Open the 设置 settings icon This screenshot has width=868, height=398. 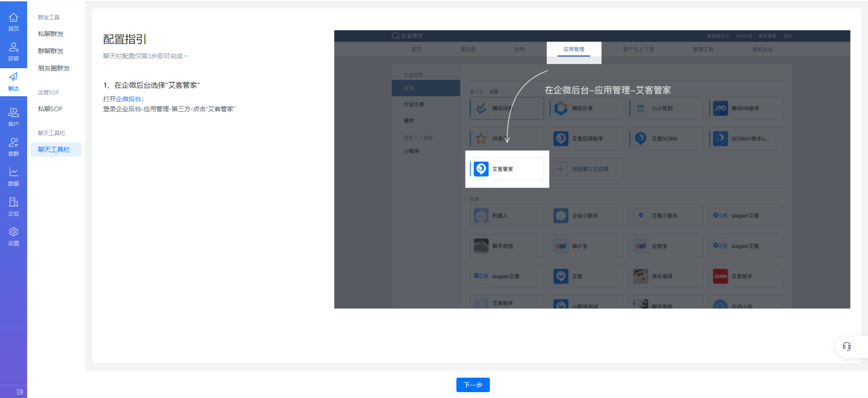[14, 232]
